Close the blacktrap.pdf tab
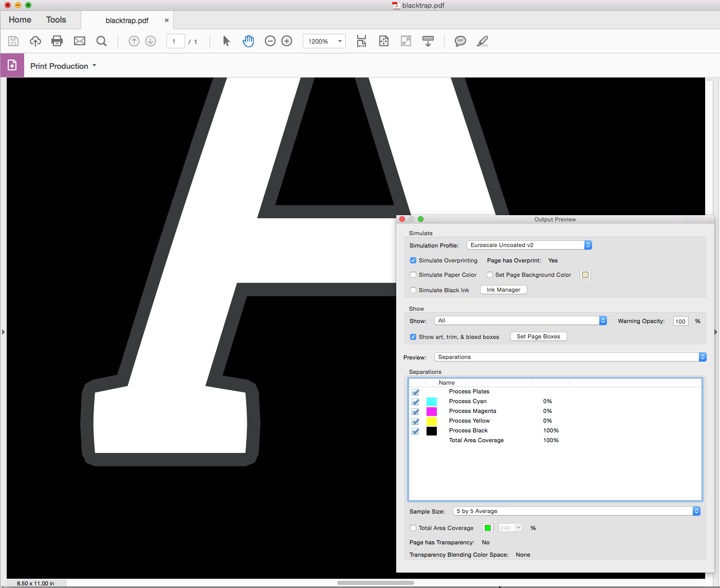 (167, 21)
